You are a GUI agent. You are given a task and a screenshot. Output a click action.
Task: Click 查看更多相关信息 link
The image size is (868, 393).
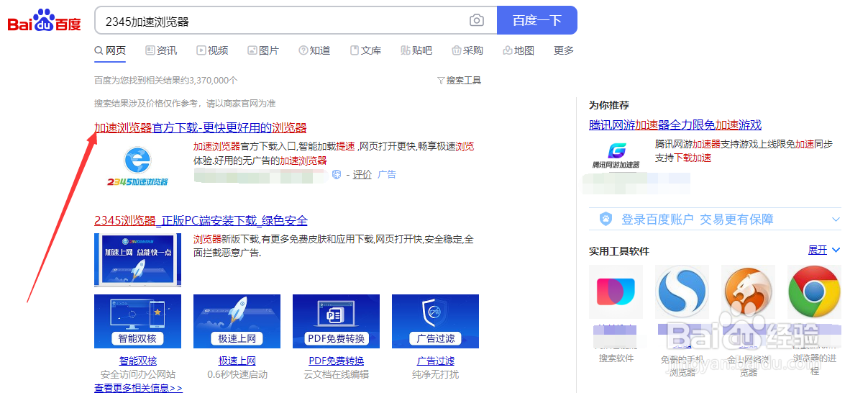138,388
